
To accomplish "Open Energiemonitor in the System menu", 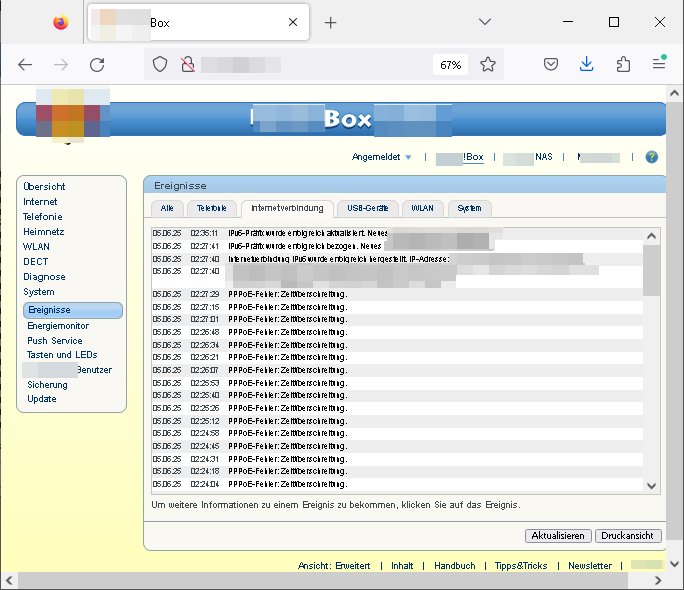I will (58, 326).
